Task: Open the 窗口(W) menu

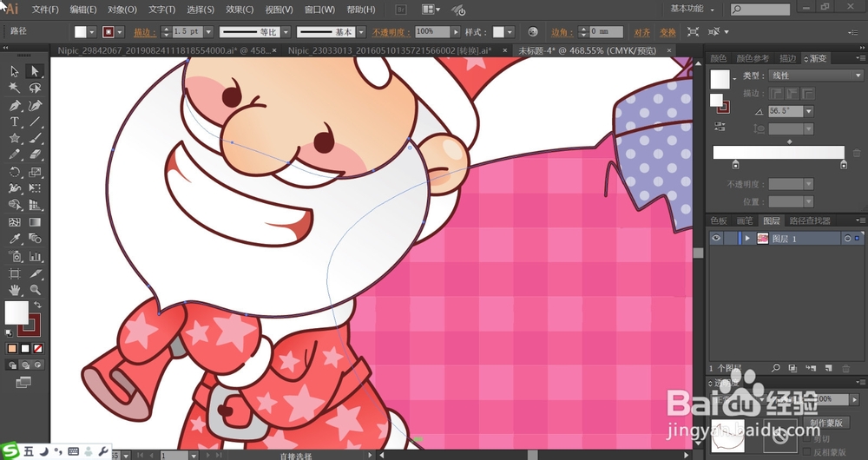Action: [x=320, y=10]
